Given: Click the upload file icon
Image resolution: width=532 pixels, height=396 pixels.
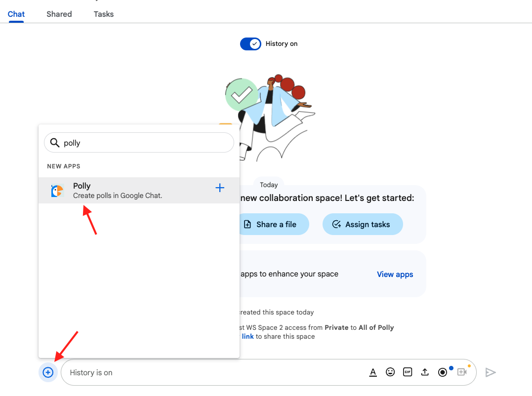Looking at the screenshot, I should click(x=425, y=372).
